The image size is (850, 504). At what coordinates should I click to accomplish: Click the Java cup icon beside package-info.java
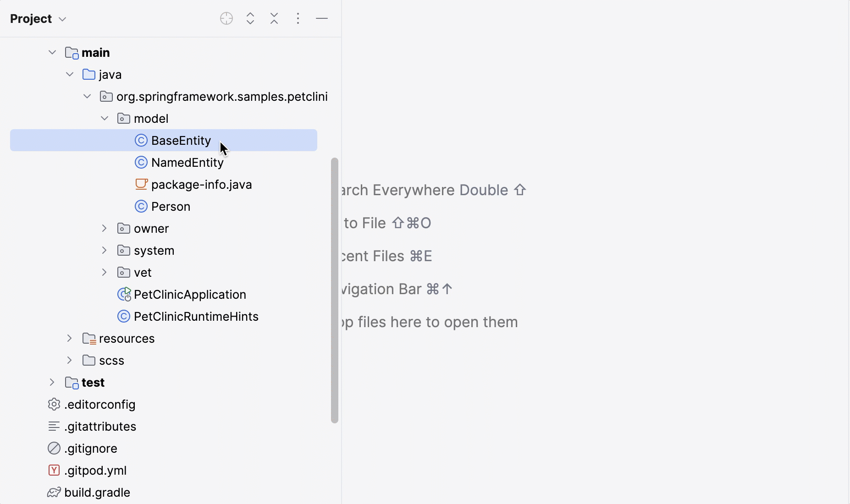(142, 184)
